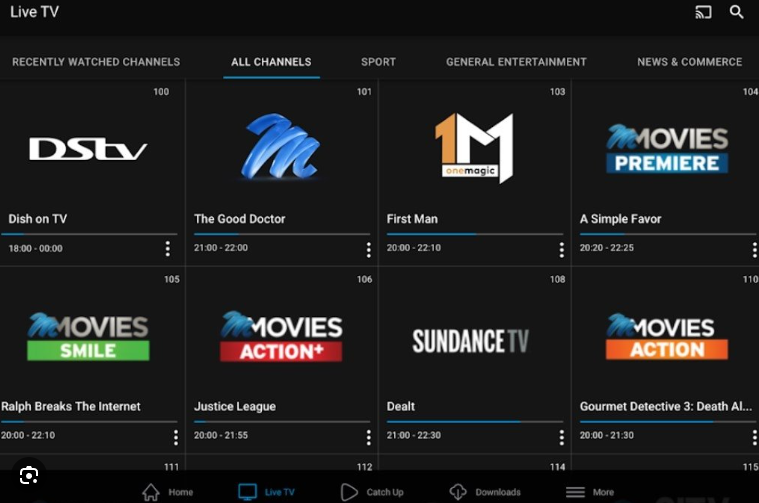Click the 'First Man' title

pyautogui.click(x=412, y=219)
